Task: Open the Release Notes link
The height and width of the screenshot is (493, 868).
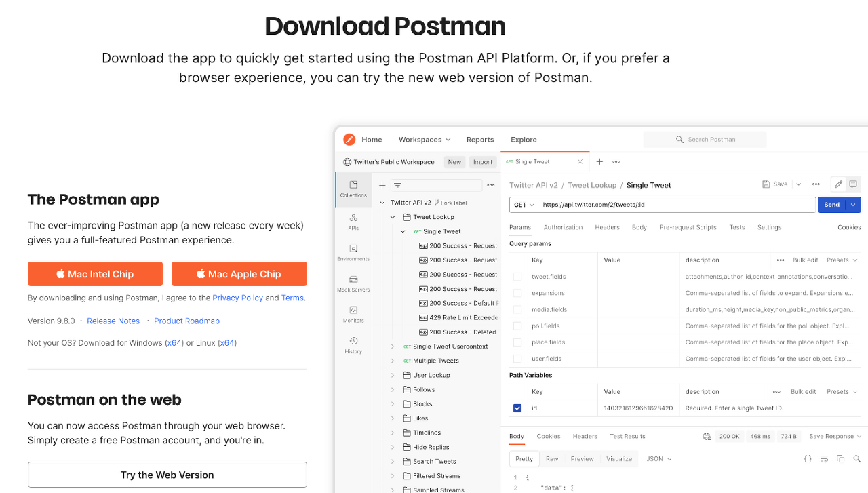Action: pos(113,321)
